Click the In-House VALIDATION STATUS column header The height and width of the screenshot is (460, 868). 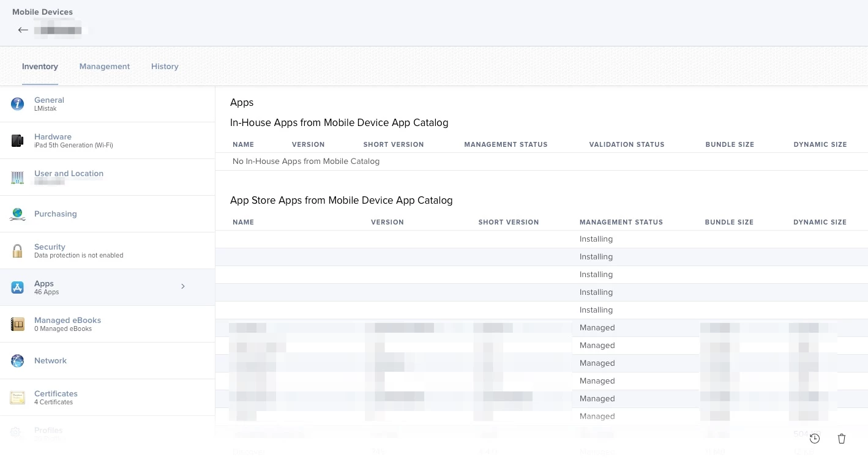pyautogui.click(x=627, y=144)
